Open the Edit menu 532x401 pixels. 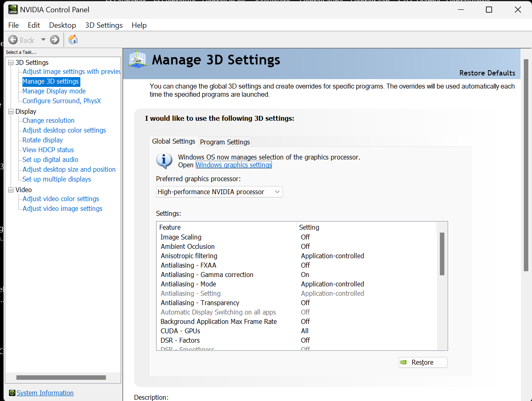tap(34, 25)
